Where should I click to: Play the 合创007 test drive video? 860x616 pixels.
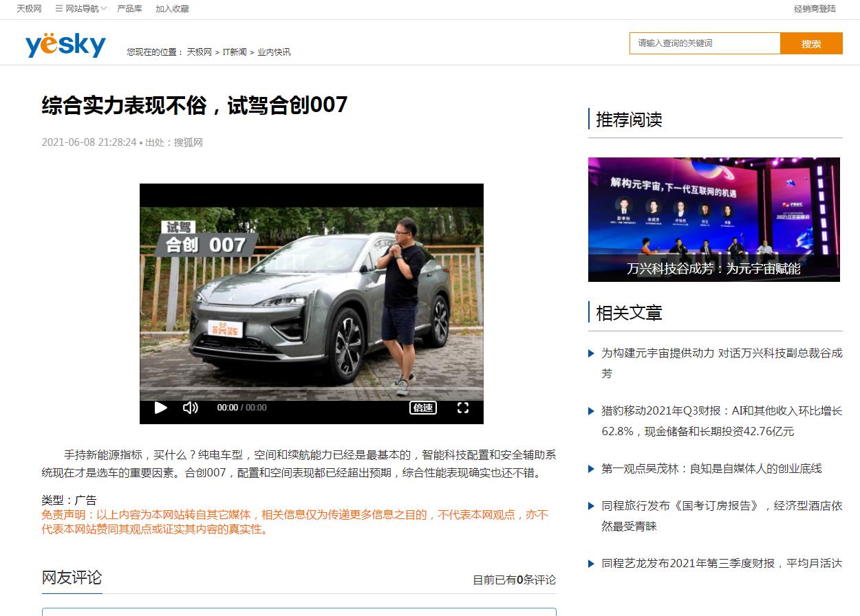tap(161, 408)
